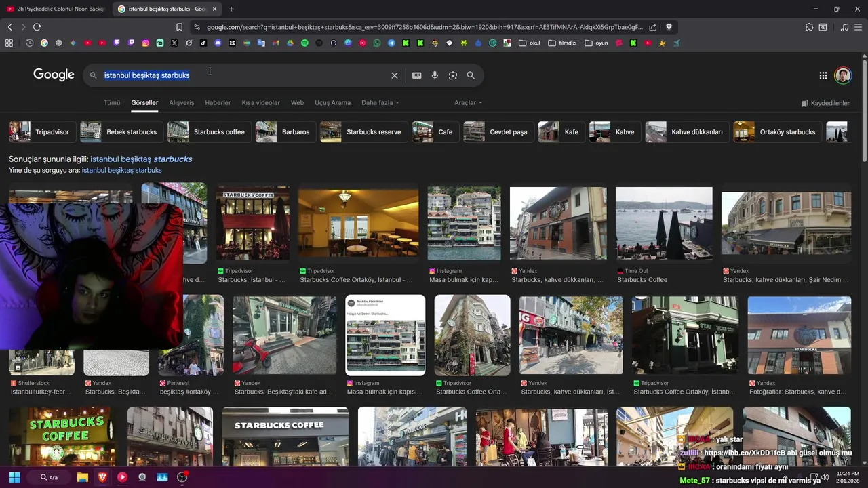Image resolution: width=868 pixels, height=488 pixels.
Task: Open Kaydedilenler saved items
Action: coord(825,103)
